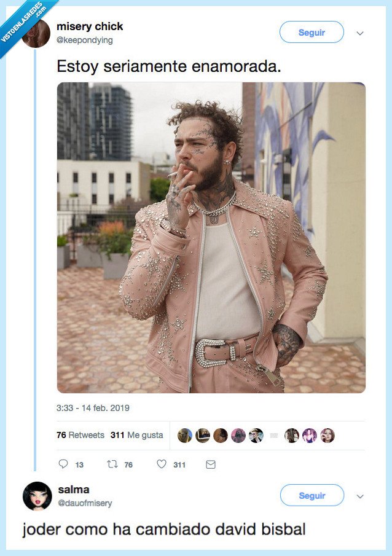View the 76 Retweets list
392x556 pixels.
tap(80, 435)
